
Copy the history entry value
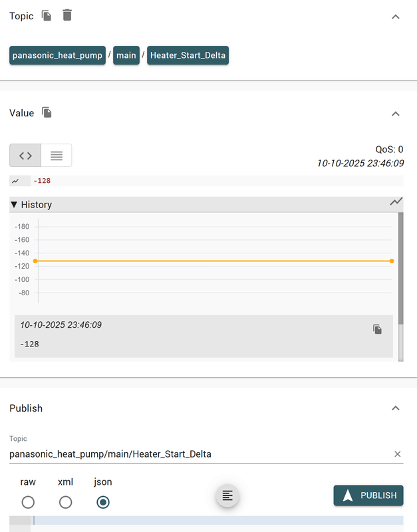(377, 329)
